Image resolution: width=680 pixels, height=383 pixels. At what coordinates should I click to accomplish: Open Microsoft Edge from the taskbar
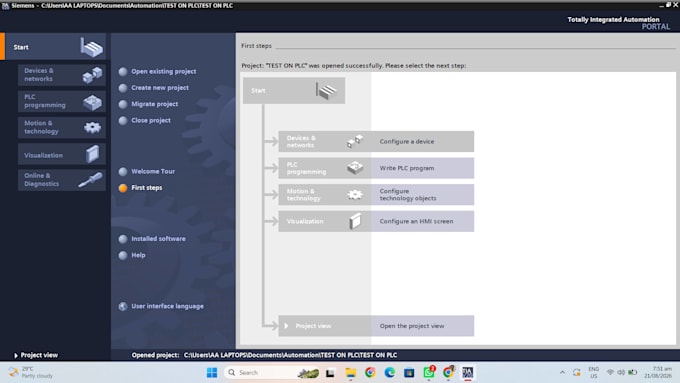(x=389, y=372)
